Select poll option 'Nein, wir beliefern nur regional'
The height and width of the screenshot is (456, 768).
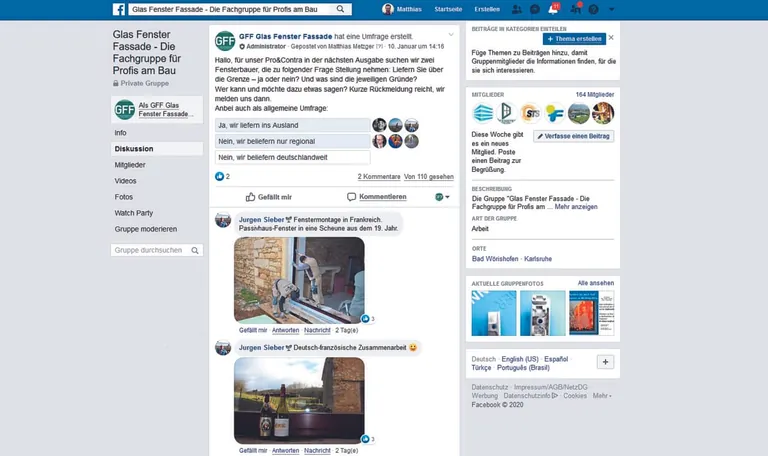(292, 141)
